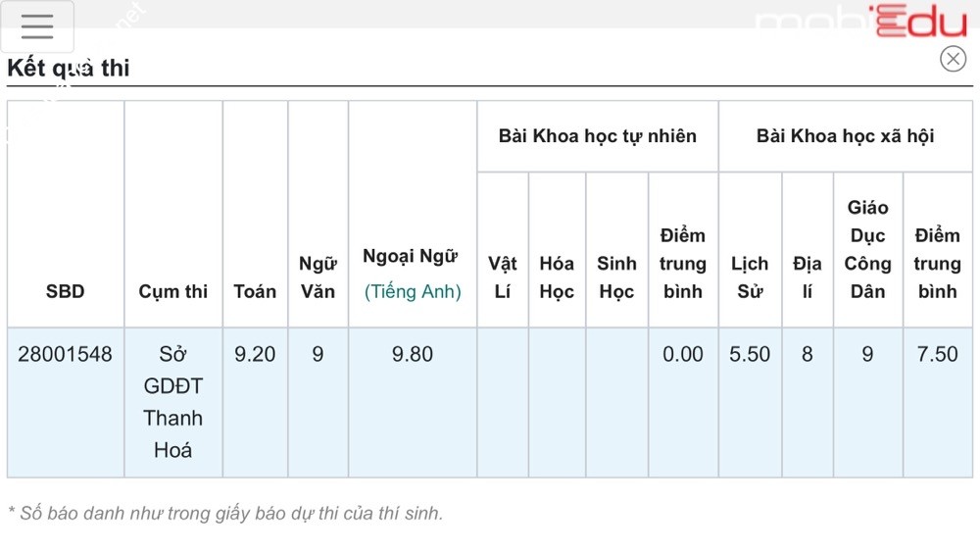The width and height of the screenshot is (980, 552).
Task: Click the social science average 7.50
Action: pos(937,354)
